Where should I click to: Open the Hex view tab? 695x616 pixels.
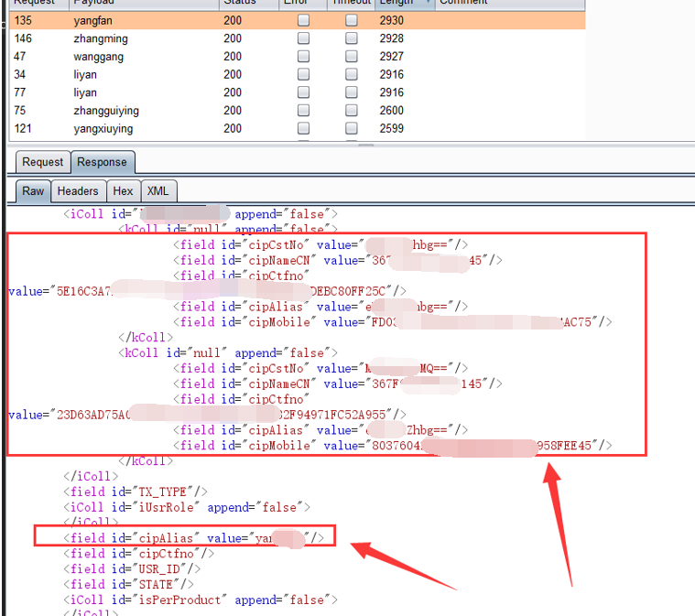click(x=123, y=191)
